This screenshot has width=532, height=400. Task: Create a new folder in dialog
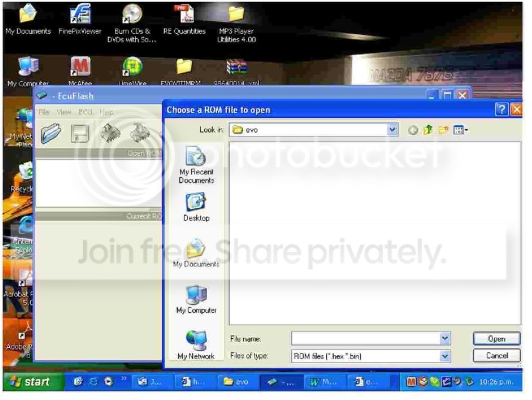point(442,130)
